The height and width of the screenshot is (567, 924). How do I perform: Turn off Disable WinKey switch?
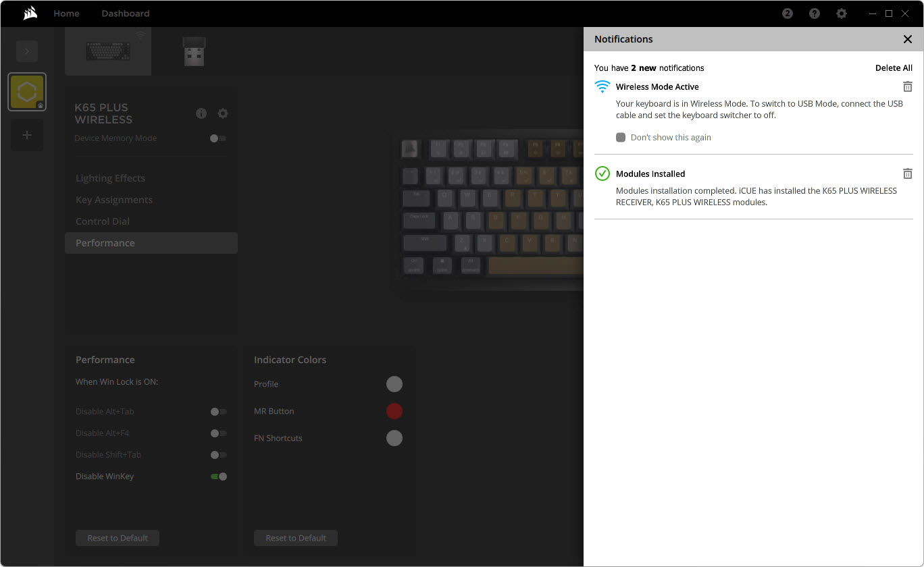click(218, 477)
